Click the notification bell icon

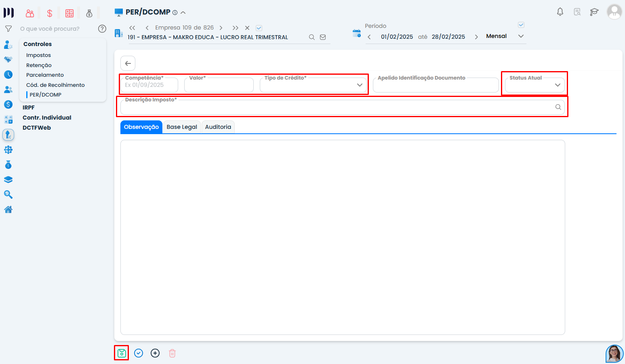[560, 12]
